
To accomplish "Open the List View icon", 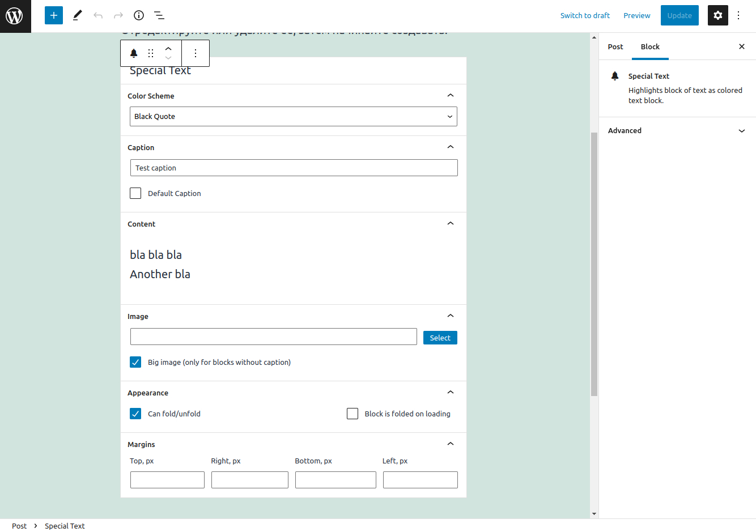I will tap(159, 15).
